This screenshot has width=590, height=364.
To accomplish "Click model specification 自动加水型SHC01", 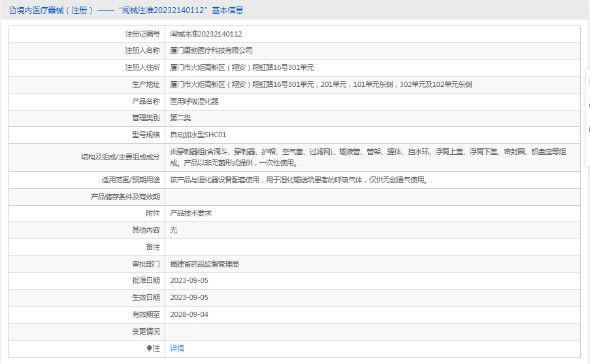I will [x=198, y=135].
